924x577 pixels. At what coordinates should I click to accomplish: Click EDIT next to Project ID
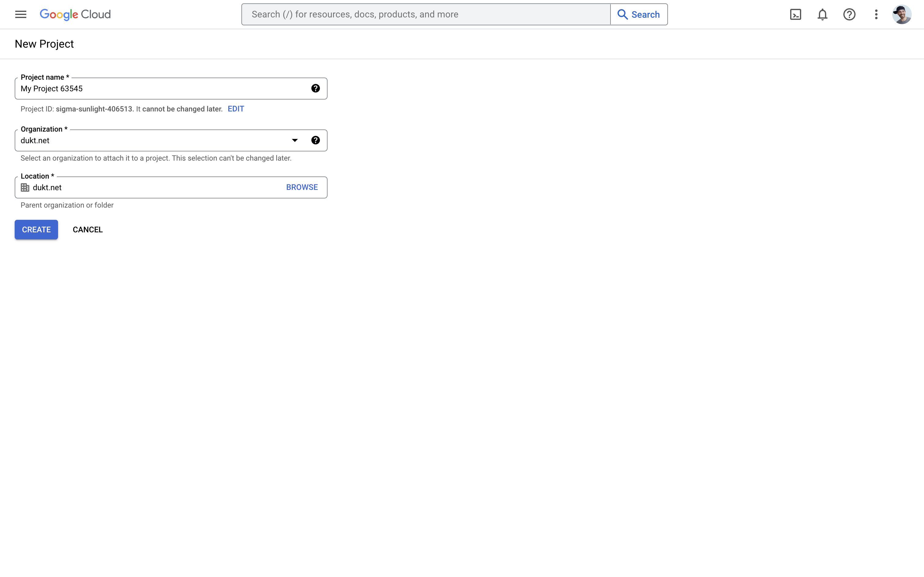(236, 109)
